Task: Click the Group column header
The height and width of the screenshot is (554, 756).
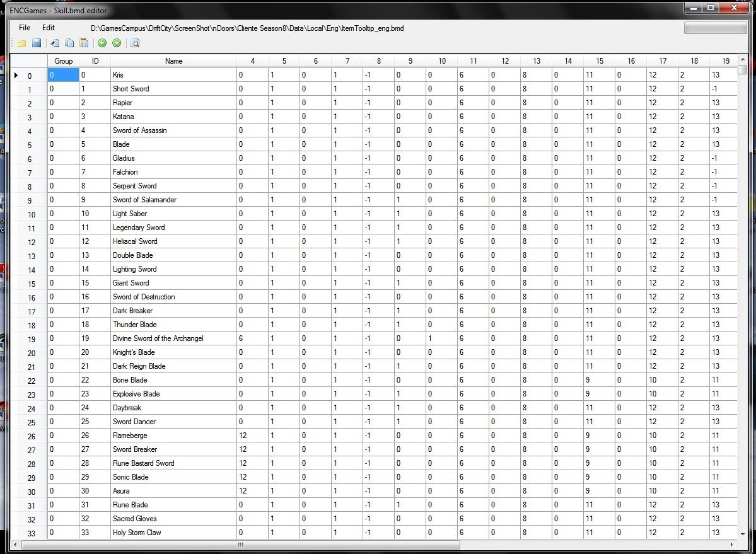Action: pos(63,61)
